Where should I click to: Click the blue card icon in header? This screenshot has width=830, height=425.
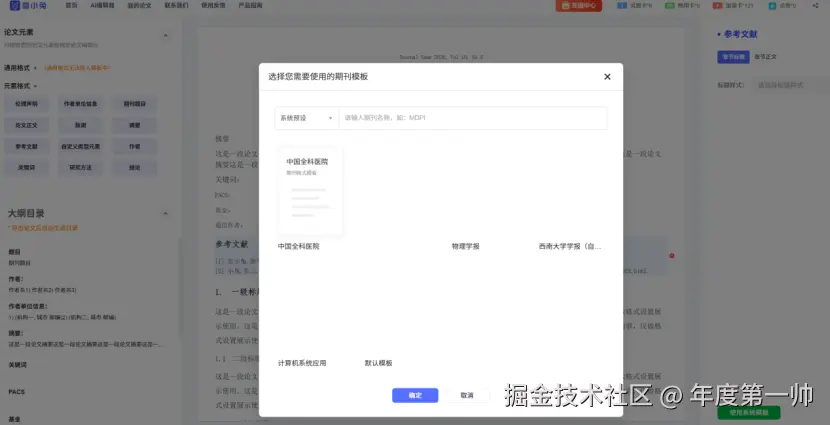point(622,5)
